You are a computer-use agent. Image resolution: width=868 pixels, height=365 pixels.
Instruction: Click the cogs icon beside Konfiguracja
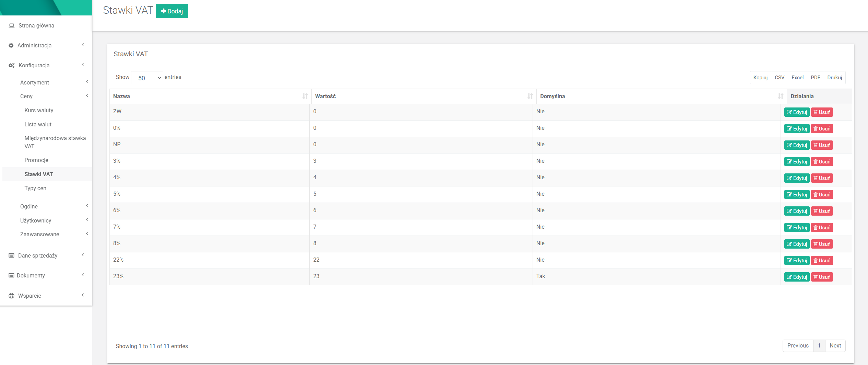pyautogui.click(x=12, y=66)
